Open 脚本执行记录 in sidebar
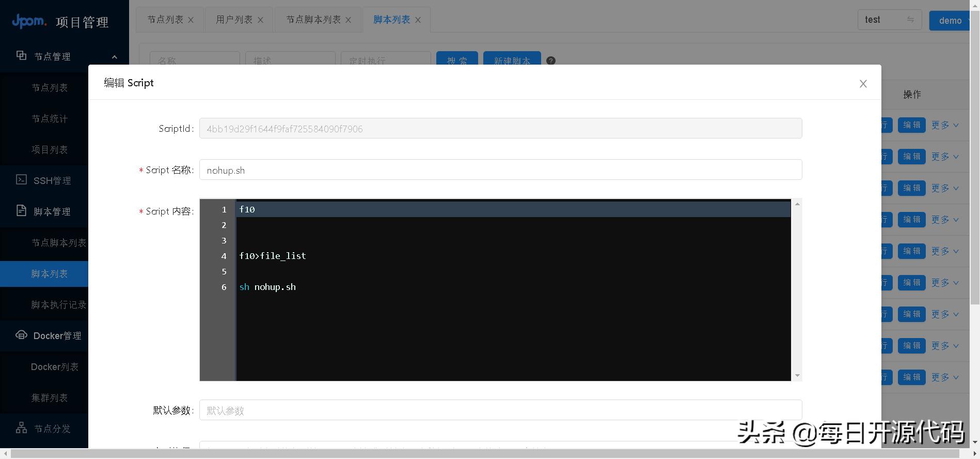Image resolution: width=980 pixels, height=459 pixels. click(58, 305)
